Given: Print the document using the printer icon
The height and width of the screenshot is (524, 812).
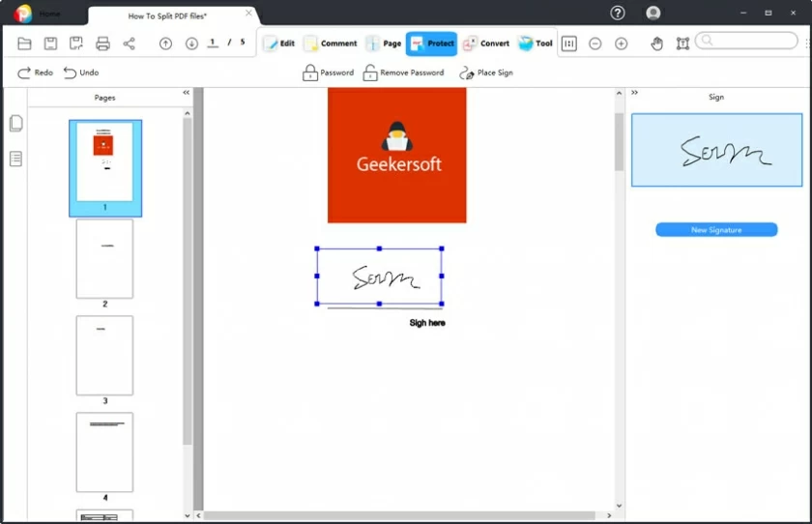Looking at the screenshot, I should coord(102,44).
